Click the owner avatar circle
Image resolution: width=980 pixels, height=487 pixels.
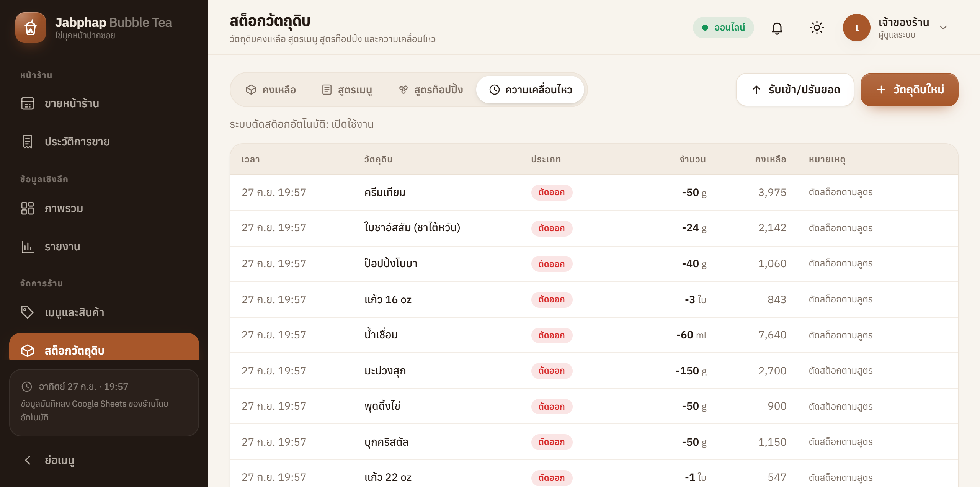[x=857, y=28]
